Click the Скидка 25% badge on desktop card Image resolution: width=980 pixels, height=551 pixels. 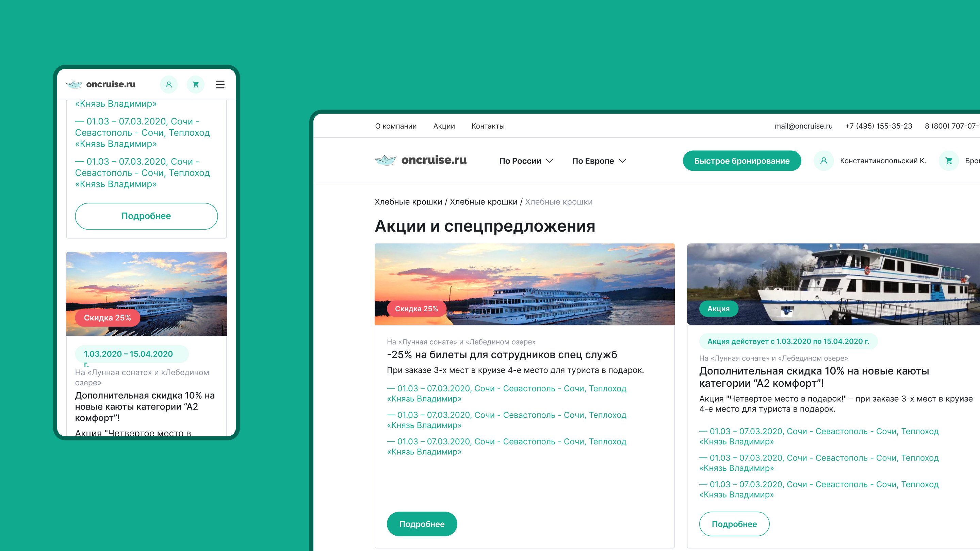pyautogui.click(x=416, y=309)
